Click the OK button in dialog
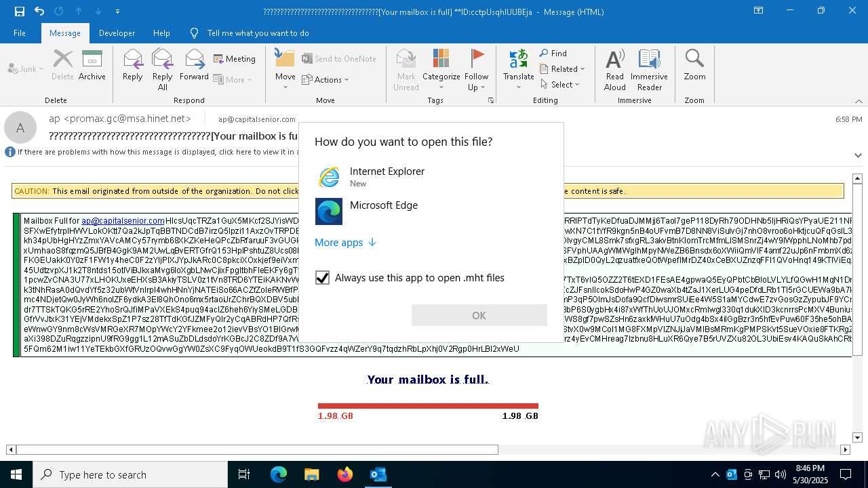 coord(479,315)
